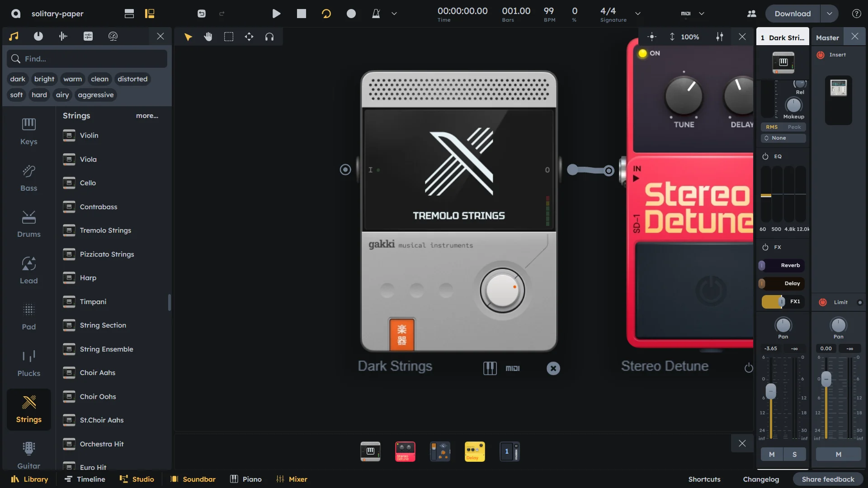Open the time signature dropdown chevron
This screenshot has width=868, height=488.
(638, 14)
